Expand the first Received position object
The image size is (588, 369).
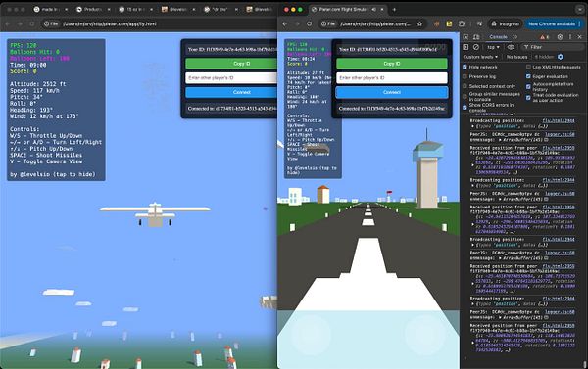pos(472,164)
